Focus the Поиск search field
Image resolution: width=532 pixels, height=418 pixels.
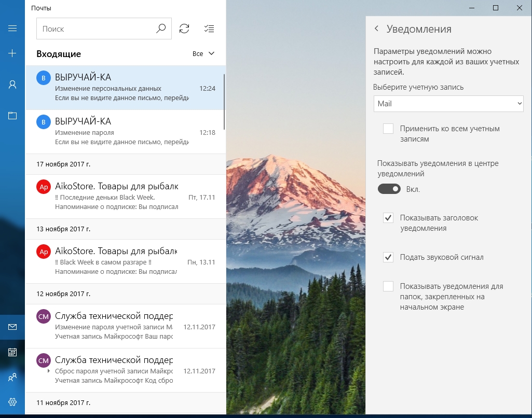click(104, 29)
